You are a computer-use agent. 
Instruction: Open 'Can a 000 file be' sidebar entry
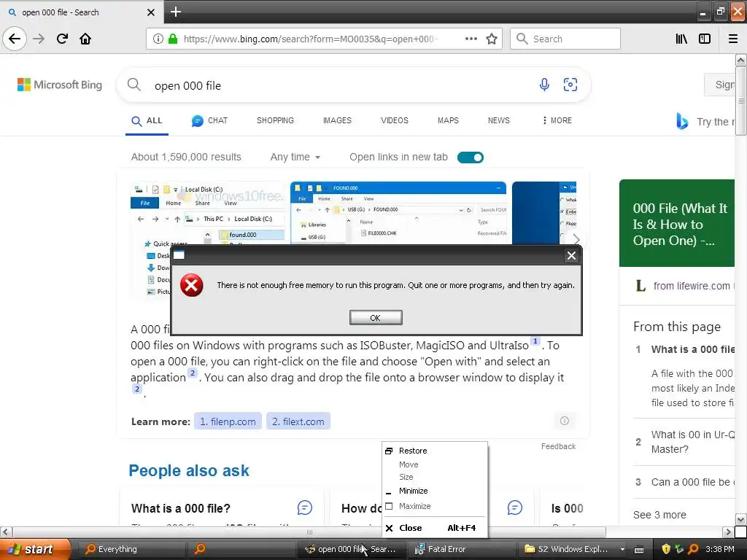(x=693, y=482)
